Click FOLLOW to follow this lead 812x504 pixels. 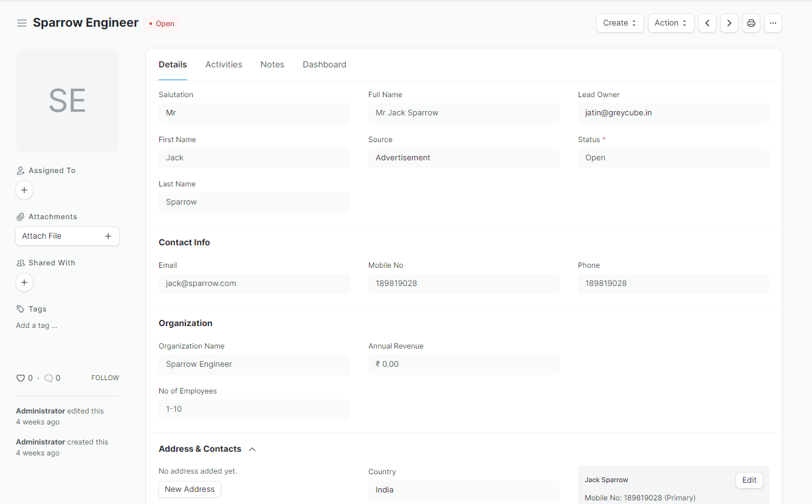click(105, 378)
